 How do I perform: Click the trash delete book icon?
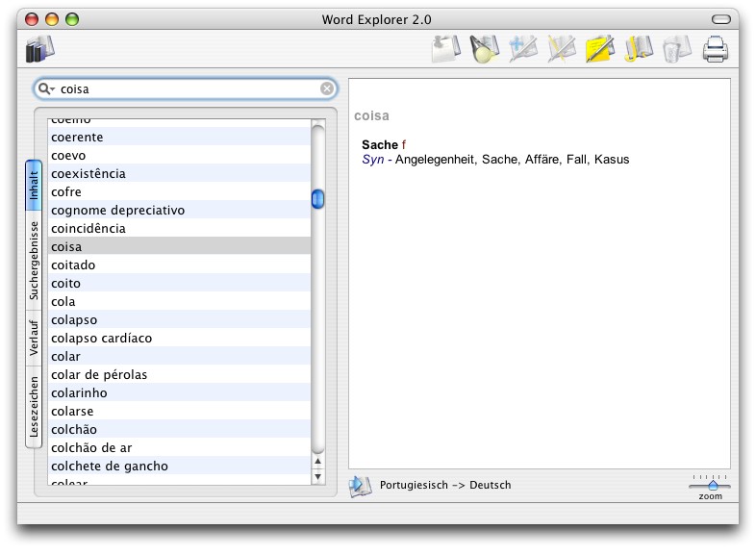[x=677, y=49]
